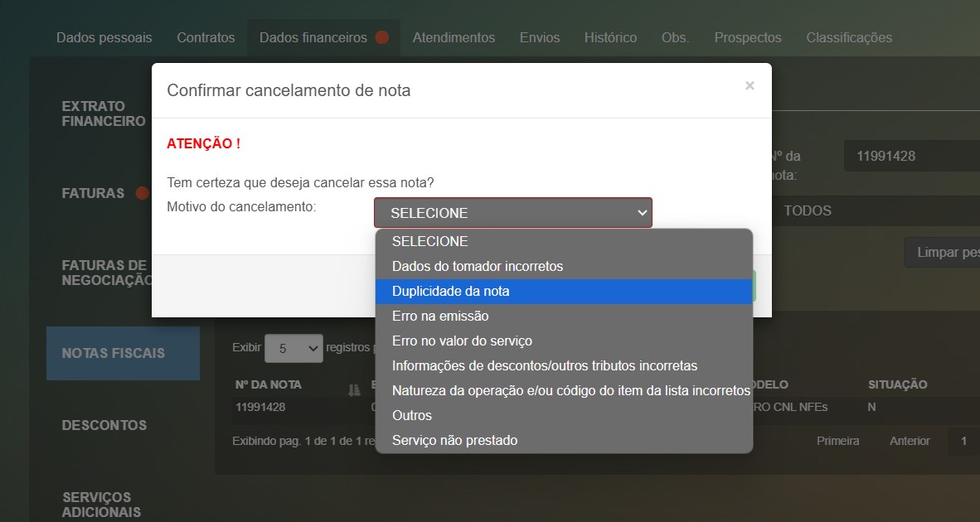
Task: Go to the Histórico tab
Action: (x=610, y=37)
